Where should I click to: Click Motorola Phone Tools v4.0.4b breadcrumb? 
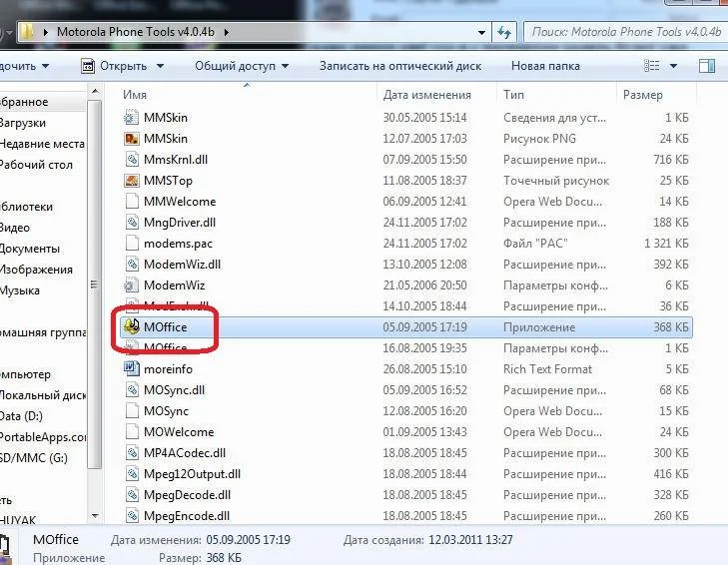[x=136, y=32]
